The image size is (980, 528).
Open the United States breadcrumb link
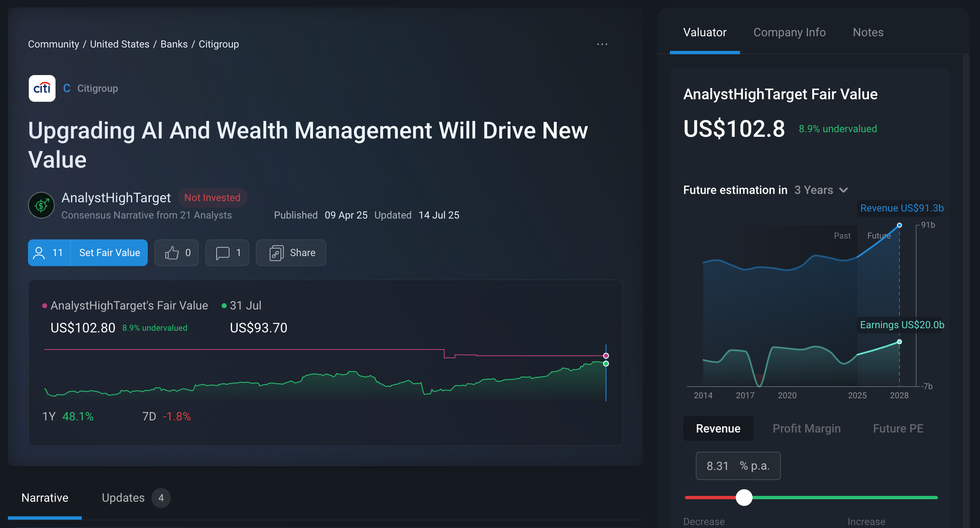point(120,44)
